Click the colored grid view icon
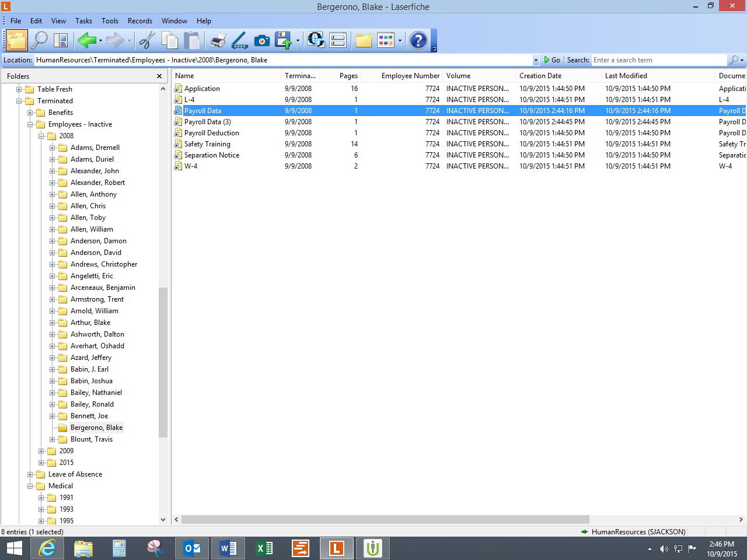The width and height of the screenshot is (747, 560). [386, 40]
